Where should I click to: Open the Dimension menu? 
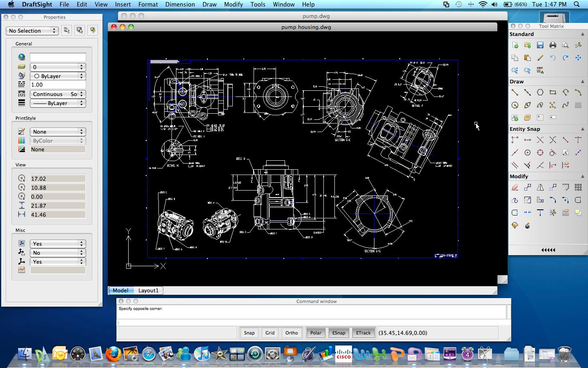(180, 4)
